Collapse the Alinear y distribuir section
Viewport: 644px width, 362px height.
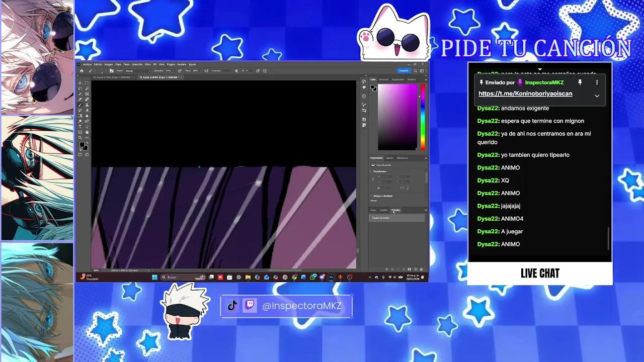pos(371,196)
